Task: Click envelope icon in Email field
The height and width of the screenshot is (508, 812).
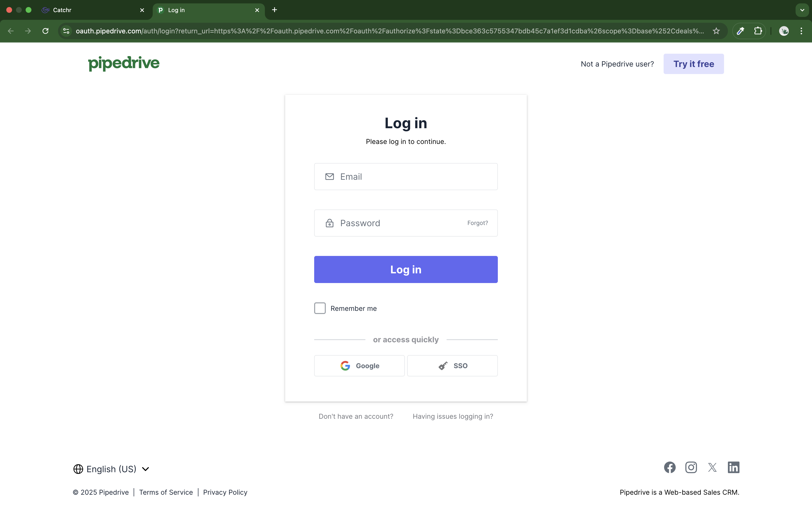Action: (329, 177)
